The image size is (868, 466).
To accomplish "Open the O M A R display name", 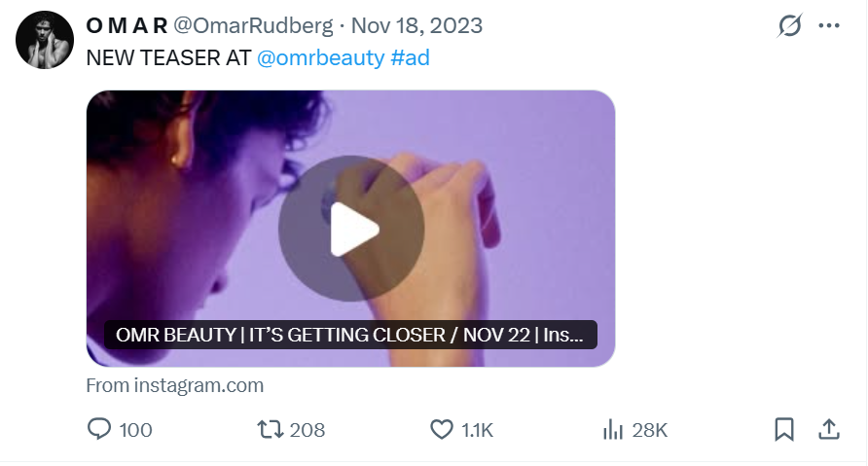I will pyautogui.click(x=127, y=25).
